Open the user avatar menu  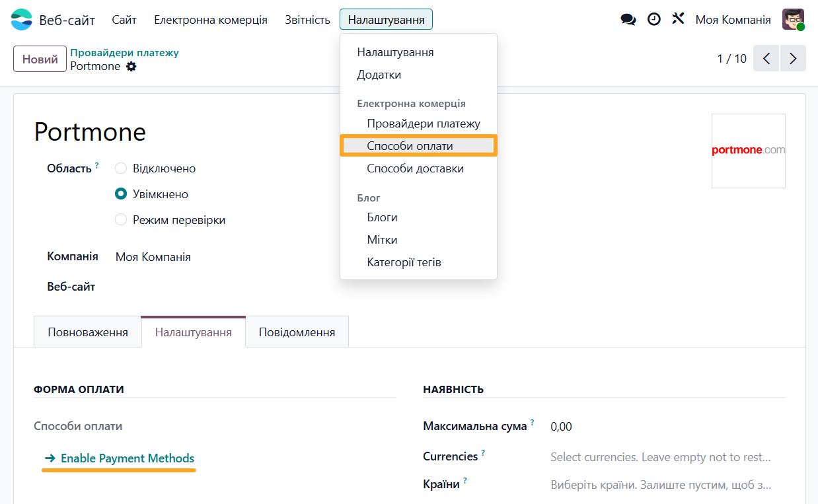click(x=793, y=20)
